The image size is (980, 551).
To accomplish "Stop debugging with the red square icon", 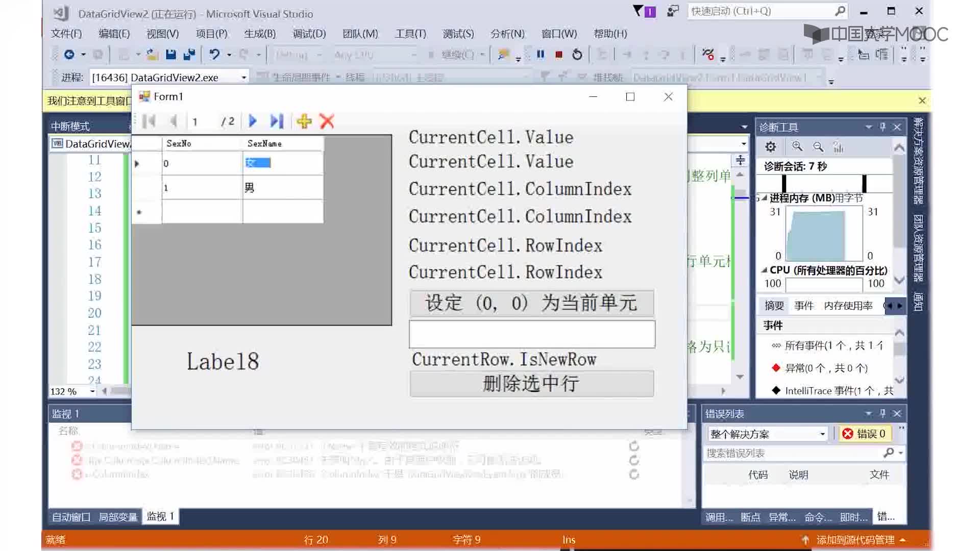I will click(x=559, y=54).
